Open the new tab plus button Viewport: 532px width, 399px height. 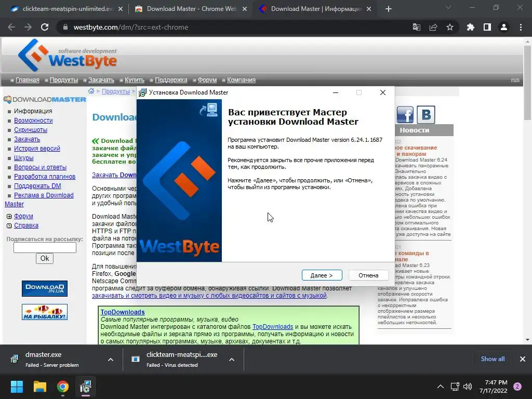[389, 9]
